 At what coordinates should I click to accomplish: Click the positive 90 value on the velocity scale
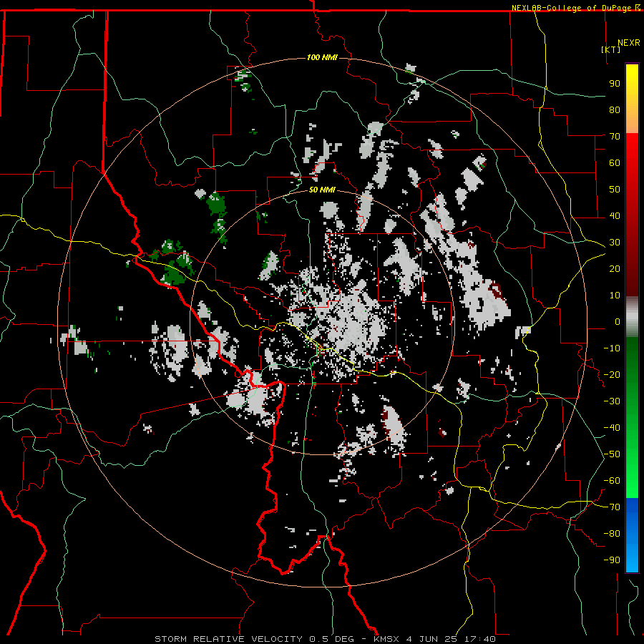615,84
